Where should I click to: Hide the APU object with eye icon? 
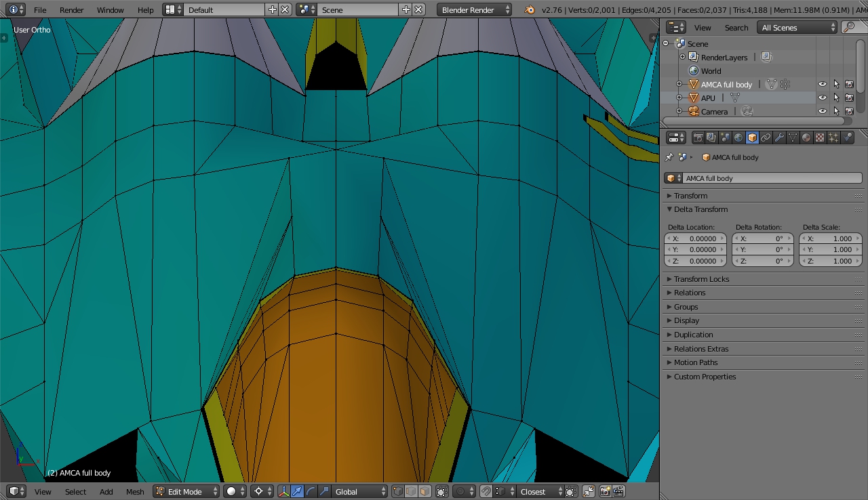point(823,98)
